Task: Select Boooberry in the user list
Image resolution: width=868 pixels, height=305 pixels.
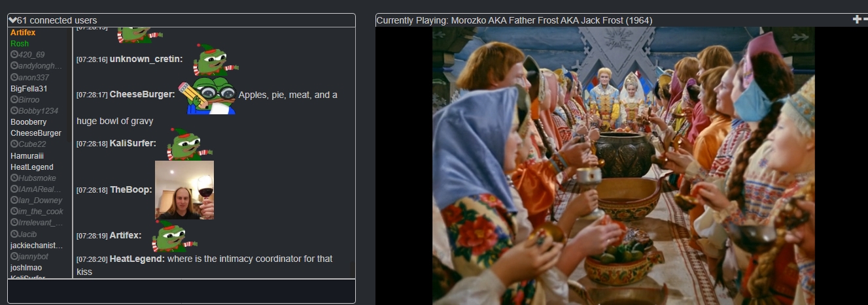Action: coord(29,122)
